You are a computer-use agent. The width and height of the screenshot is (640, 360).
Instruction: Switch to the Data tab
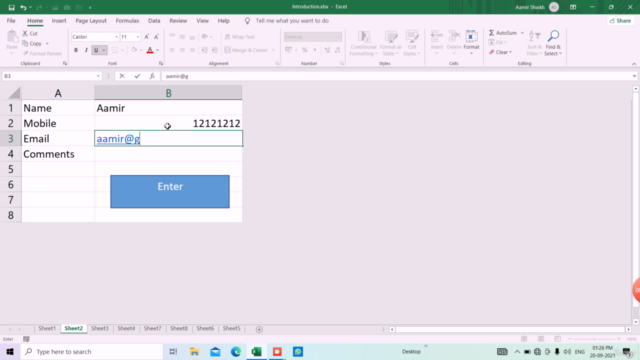pos(154,21)
